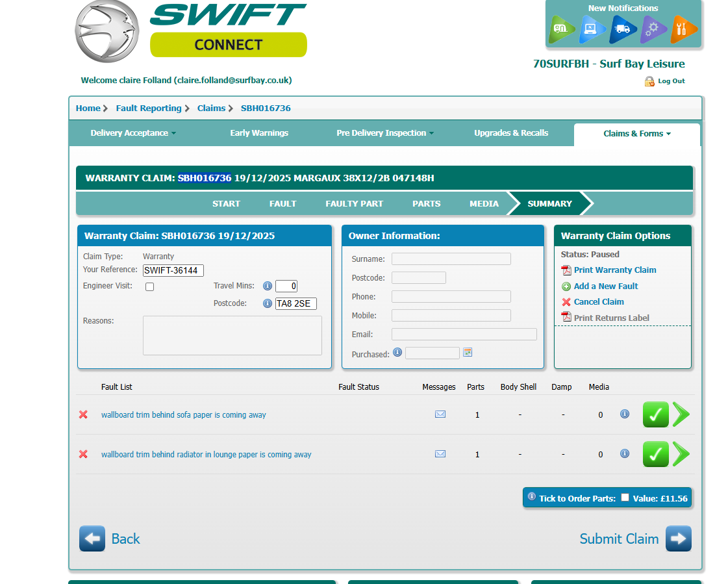The height and width of the screenshot is (584, 728).
Task: Expand the Delivery Acceptance menu
Action: 133,133
